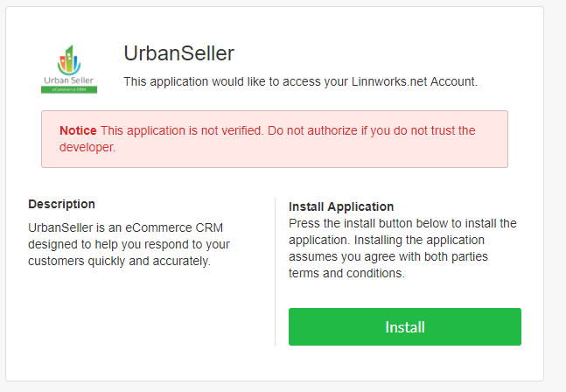Click the word "developer" in the notice
The height and width of the screenshot is (392, 566).
(87, 147)
